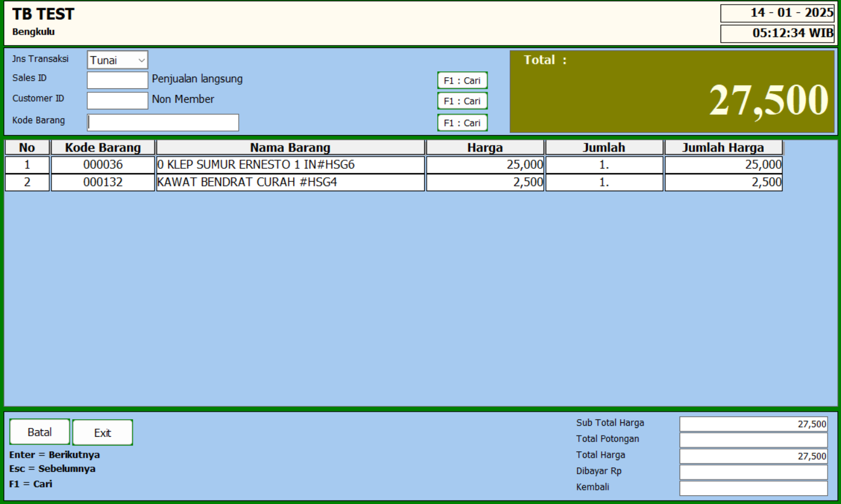Focus the Kode Barang input field
The width and height of the screenshot is (841, 504).
coord(163,123)
